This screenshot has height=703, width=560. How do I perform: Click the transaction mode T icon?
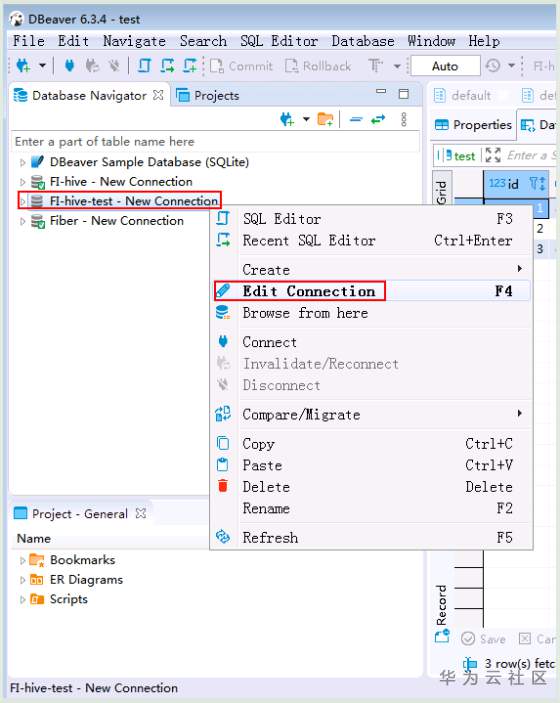375,66
